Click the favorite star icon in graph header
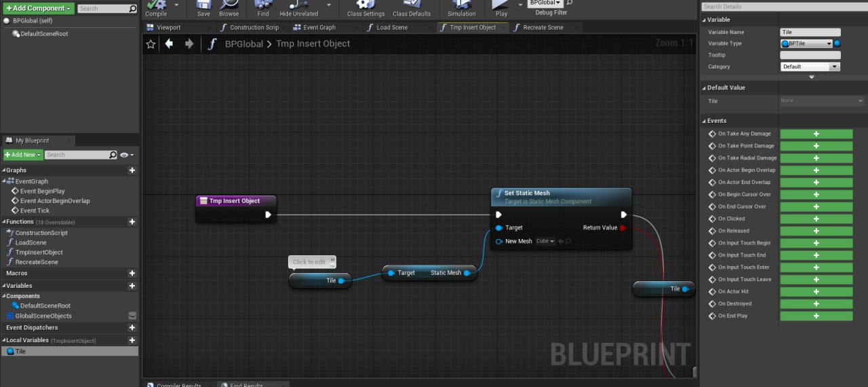Image resolution: width=868 pixels, height=387 pixels. point(151,44)
